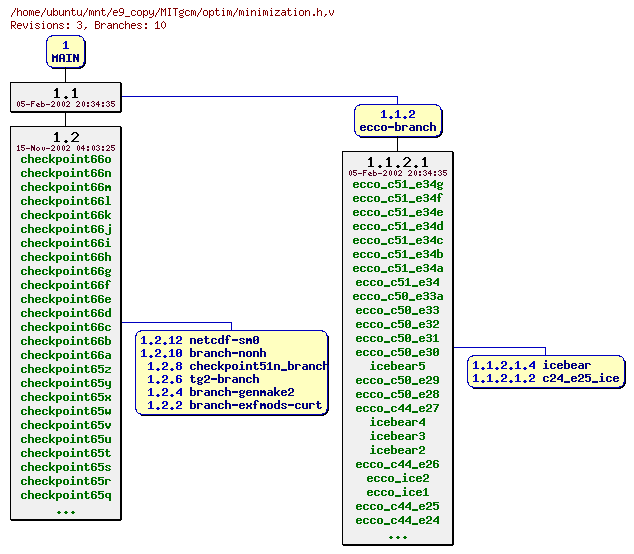This screenshot has width=634, height=554.
Task: Click tag ecco_c51_e34b
Action: click(398, 254)
